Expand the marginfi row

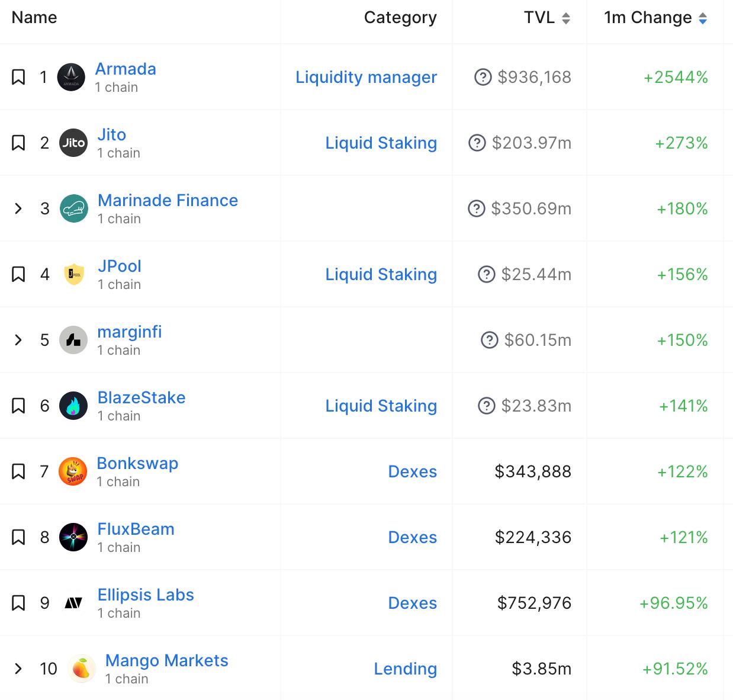click(x=18, y=340)
